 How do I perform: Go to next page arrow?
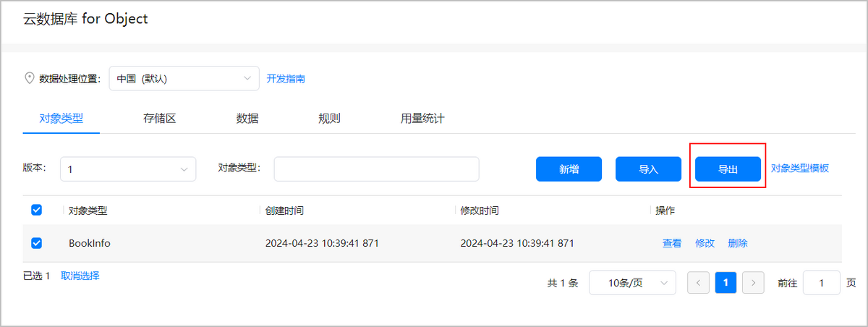click(754, 283)
